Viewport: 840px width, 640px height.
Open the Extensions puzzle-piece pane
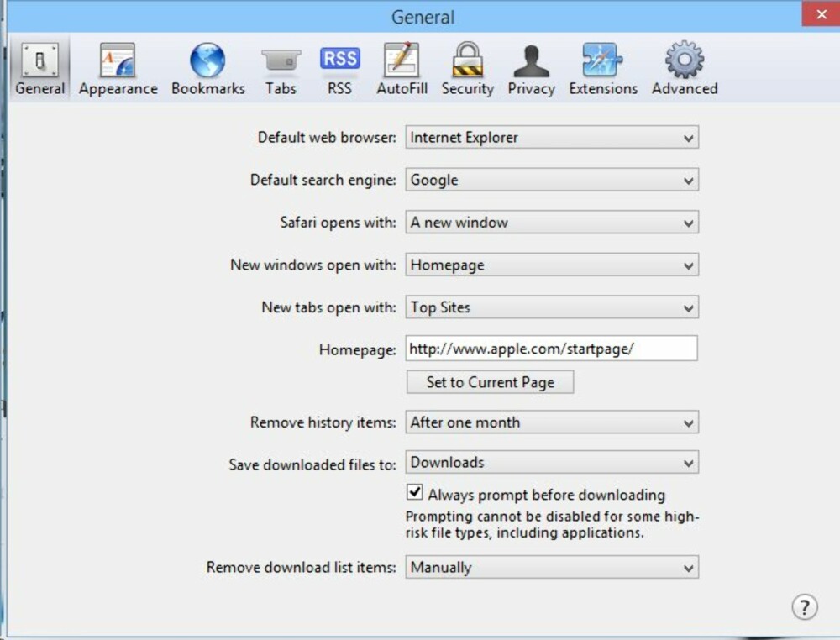603,69
